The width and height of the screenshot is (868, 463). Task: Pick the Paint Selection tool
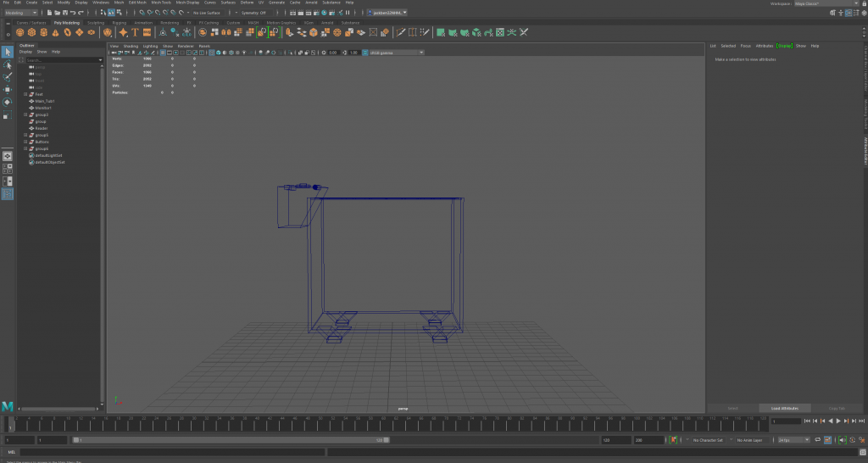pyautogui.click(x=8, y=77)
